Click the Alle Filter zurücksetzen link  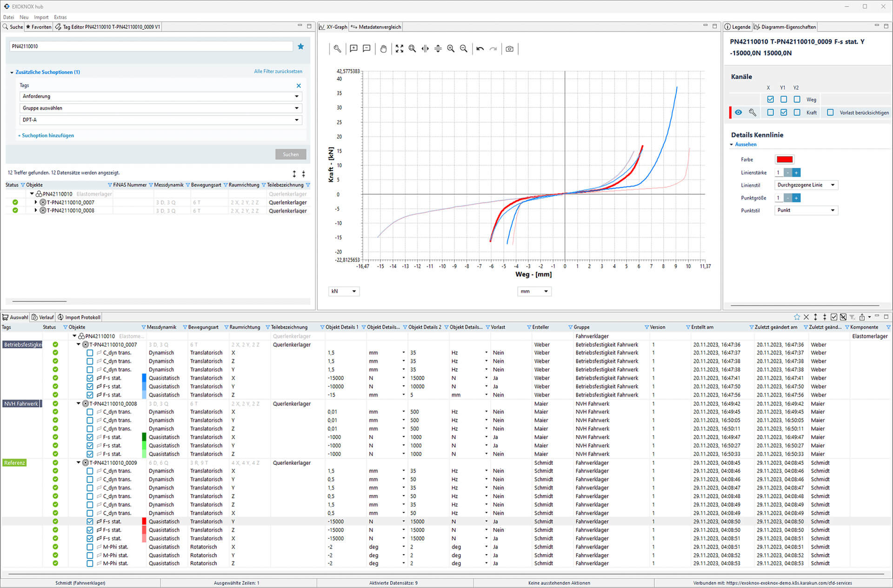[278, 71]
